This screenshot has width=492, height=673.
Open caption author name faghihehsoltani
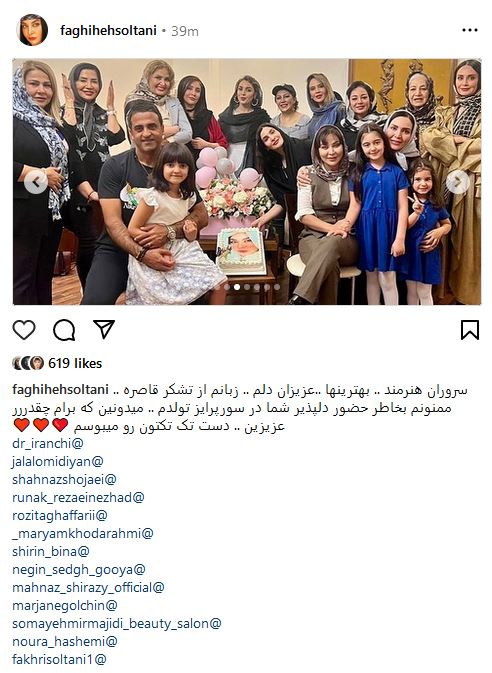pyautogui.click(x=61, y=390)
